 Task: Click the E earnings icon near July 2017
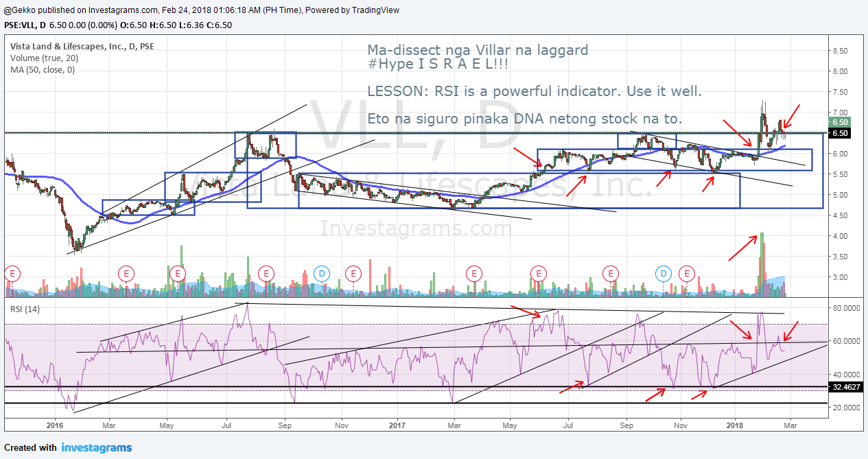click(539, 273)
